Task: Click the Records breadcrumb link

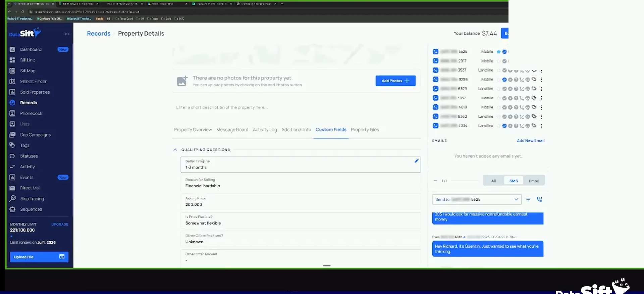Action: click(x=99, y=34)
